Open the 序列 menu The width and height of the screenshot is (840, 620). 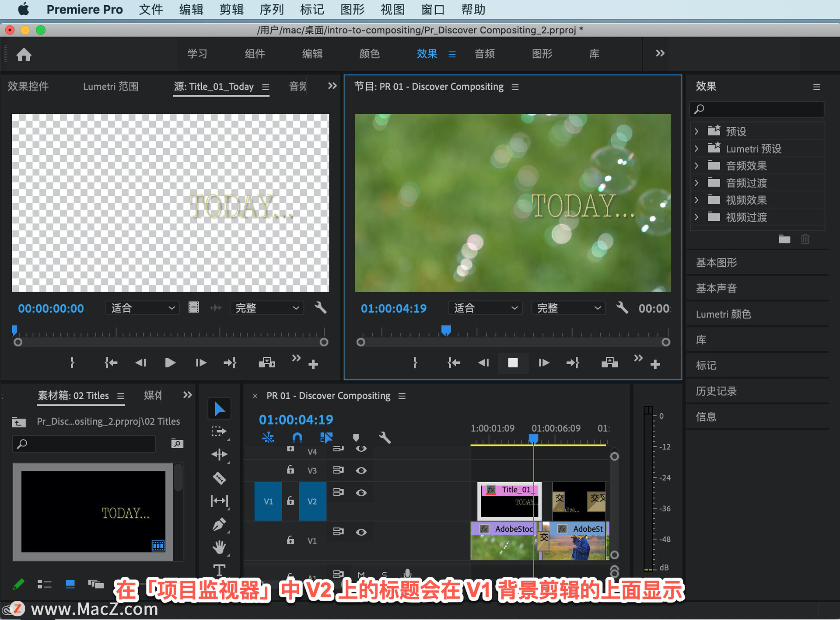tap(272, 9)
